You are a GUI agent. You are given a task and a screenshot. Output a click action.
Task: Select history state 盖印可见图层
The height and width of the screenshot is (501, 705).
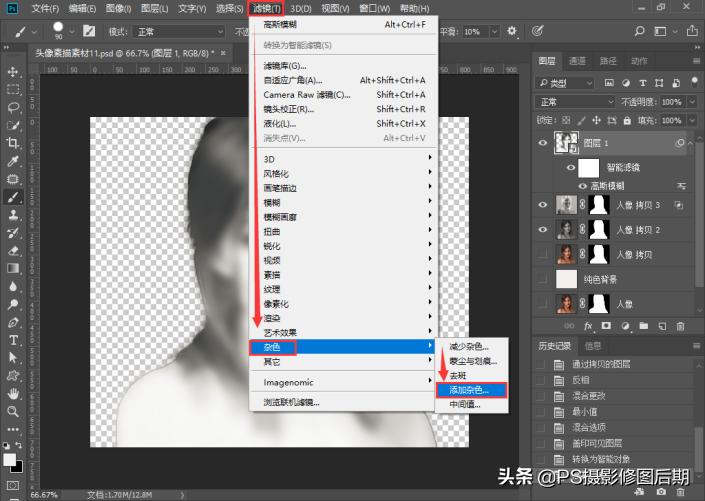[x=597, y=443]
